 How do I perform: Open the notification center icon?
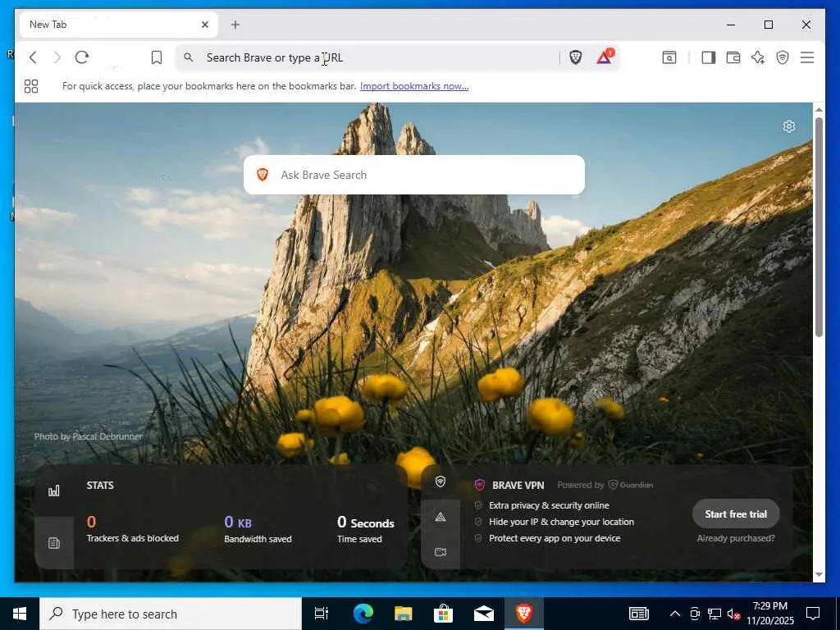[x=813, y=614]
